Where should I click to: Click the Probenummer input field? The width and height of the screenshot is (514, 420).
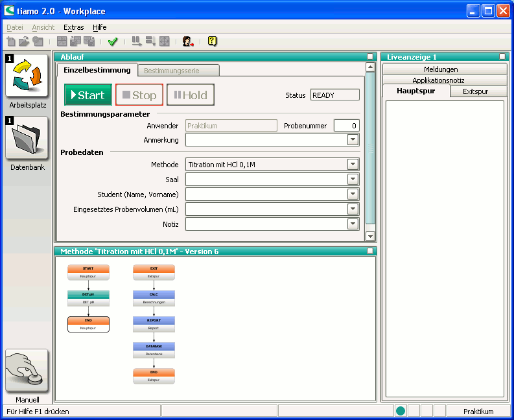[x=346, y=126]
